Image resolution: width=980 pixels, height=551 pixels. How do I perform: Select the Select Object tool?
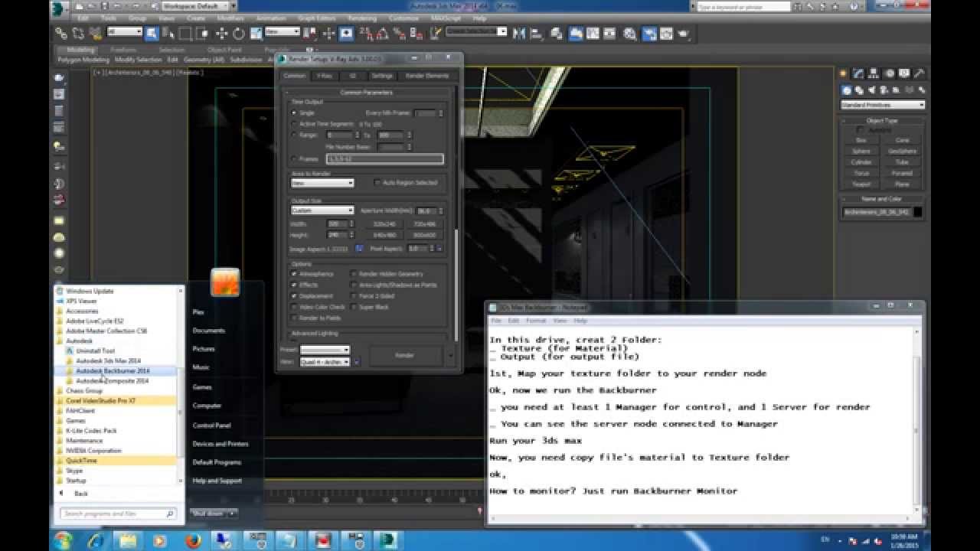click(x=151, y=33)
